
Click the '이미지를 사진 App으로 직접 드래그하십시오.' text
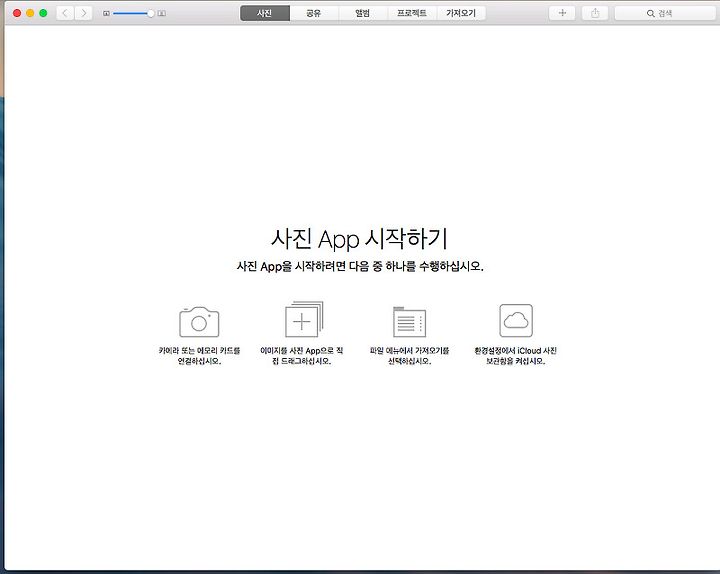302,356
